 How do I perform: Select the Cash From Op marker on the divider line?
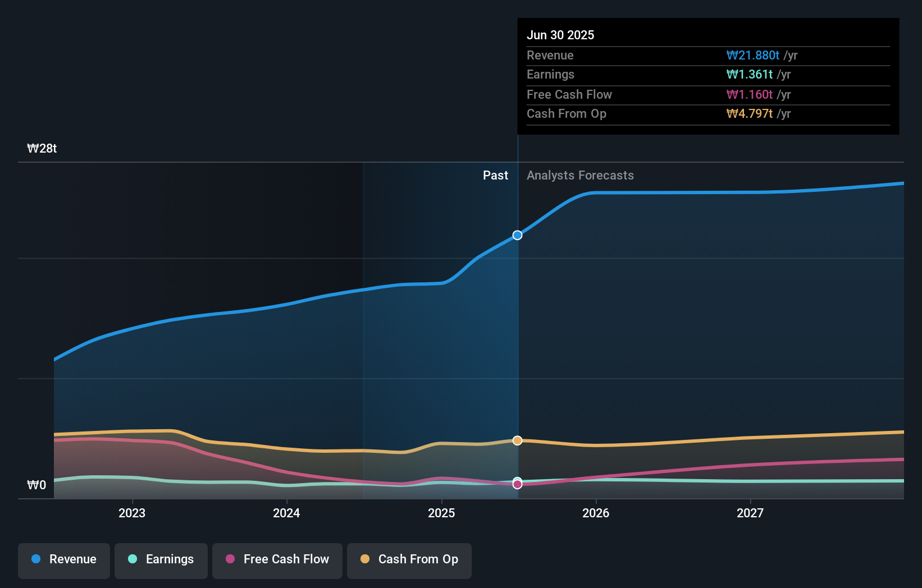517,440
